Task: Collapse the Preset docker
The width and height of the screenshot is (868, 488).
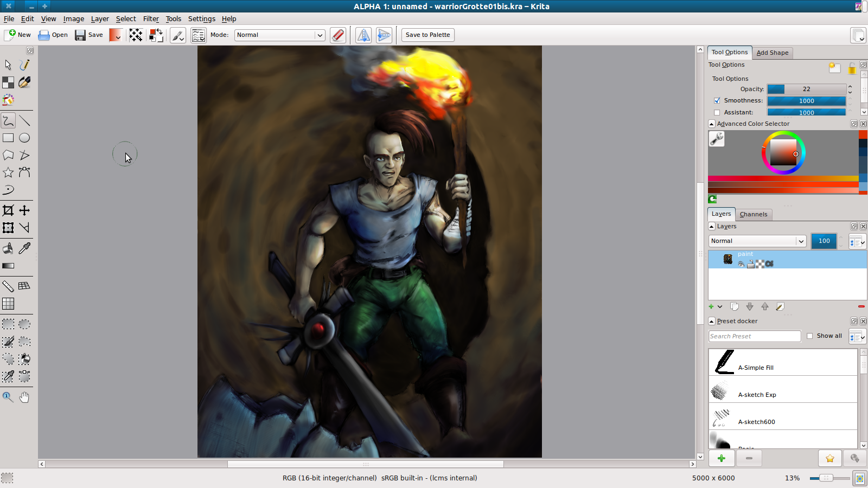Action: [712, 322]
